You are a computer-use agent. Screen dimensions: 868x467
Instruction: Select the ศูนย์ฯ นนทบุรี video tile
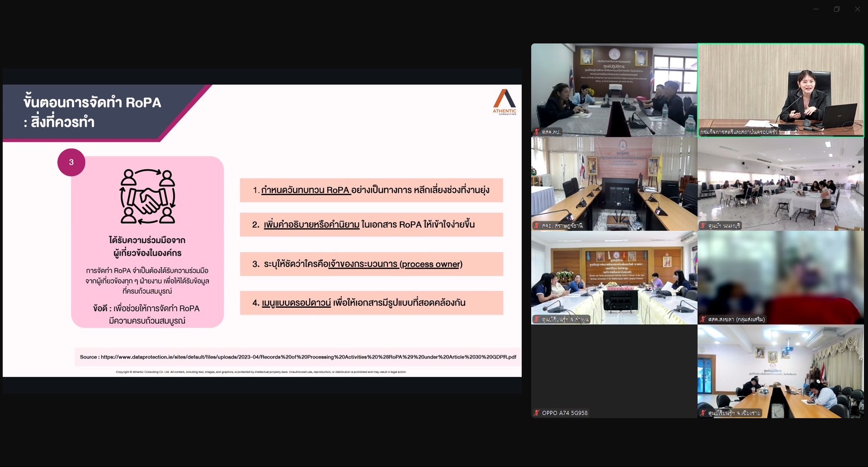[x=780, y=184]
